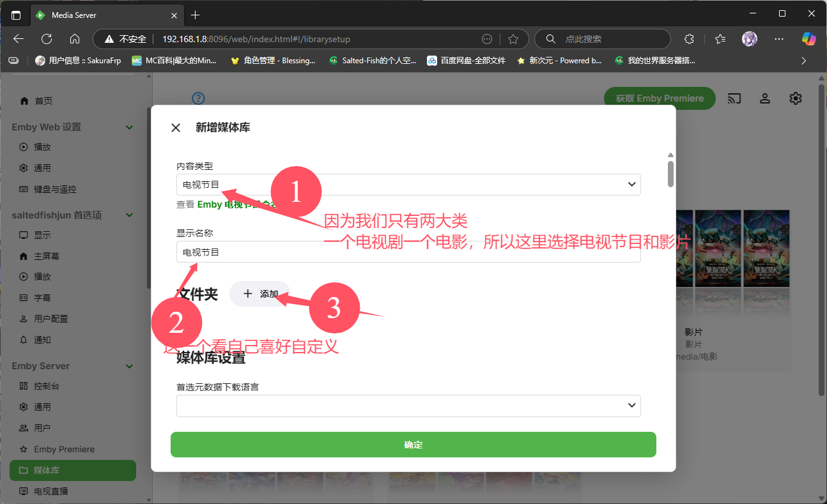
Task: Click 获取 Emby Premiere button
Action: [659, 98]
